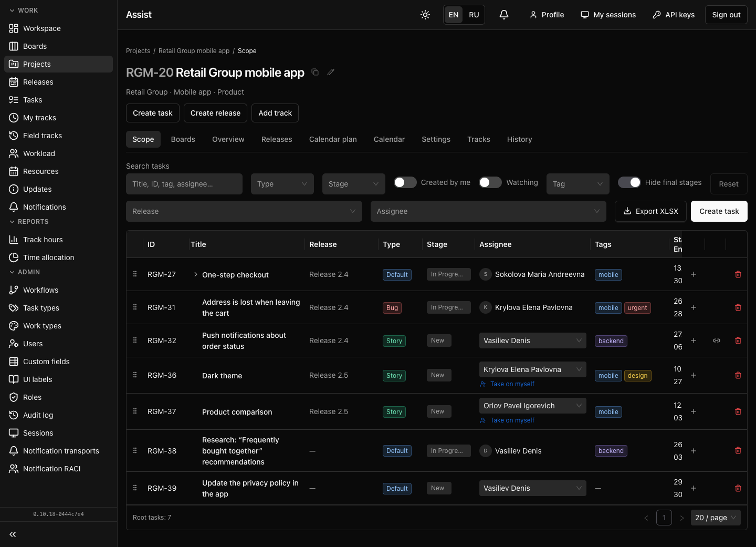Toggle the Watching switch
The image size is (756, 547).
[x=490, y=182]
